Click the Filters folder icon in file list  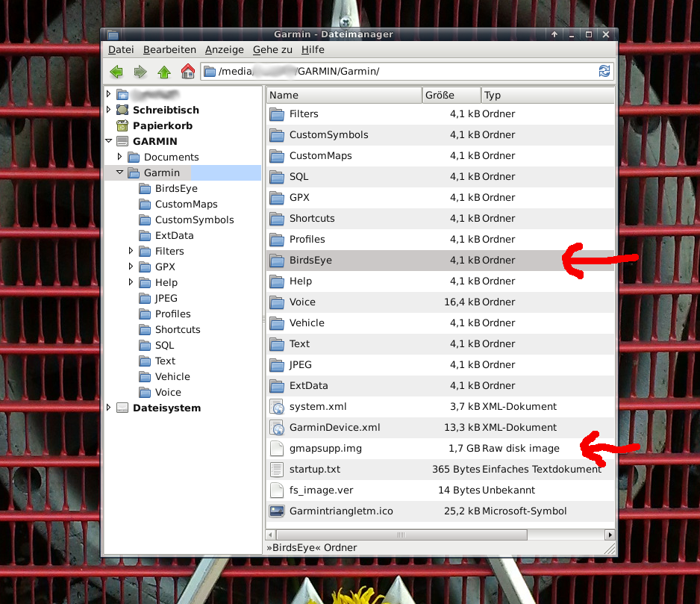click(277, 114)
